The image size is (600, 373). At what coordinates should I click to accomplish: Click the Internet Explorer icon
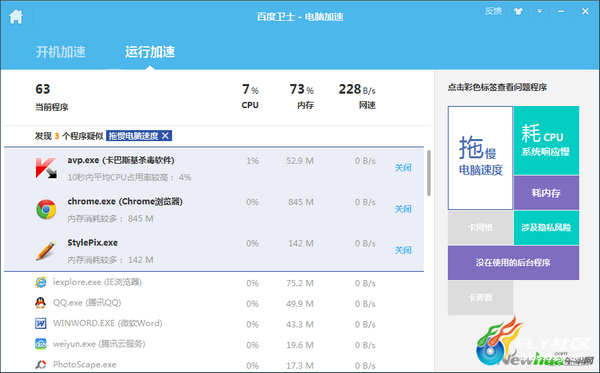(x=41, y=282)
